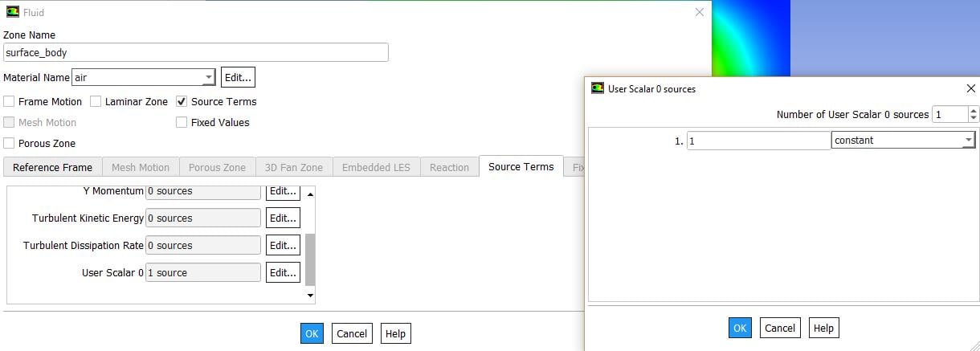Open Help in User Scalar 0 sources dialog
Image resolution: width=980 pixels, height=351 pixels.
pos(823,328)
